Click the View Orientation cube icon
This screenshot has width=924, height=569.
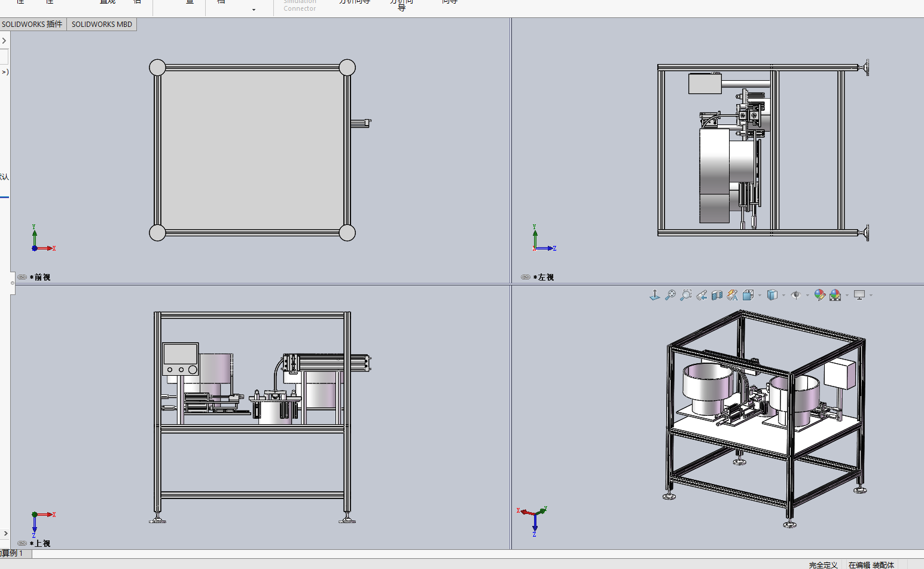pyautogui.click(x=748, y=295)
